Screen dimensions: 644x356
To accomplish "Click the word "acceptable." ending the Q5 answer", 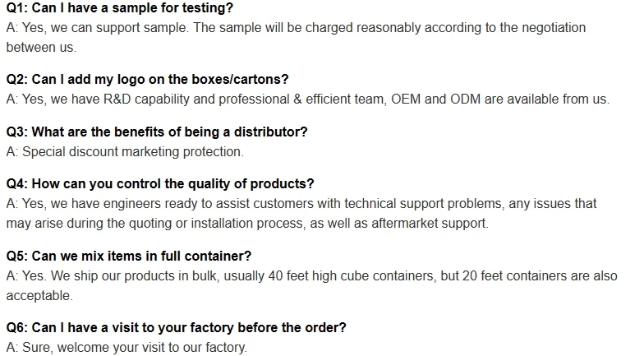I will point(39,295).
